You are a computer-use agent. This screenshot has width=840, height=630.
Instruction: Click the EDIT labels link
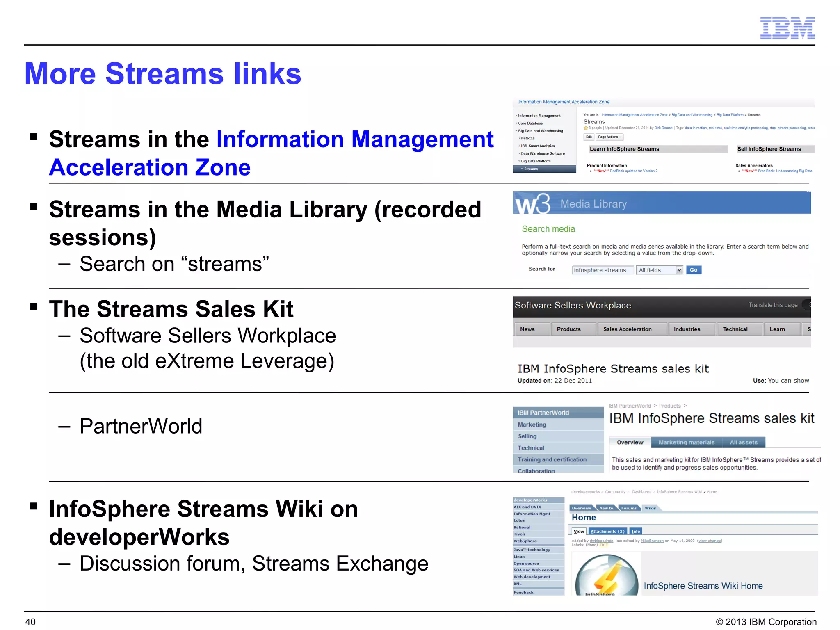604,545
